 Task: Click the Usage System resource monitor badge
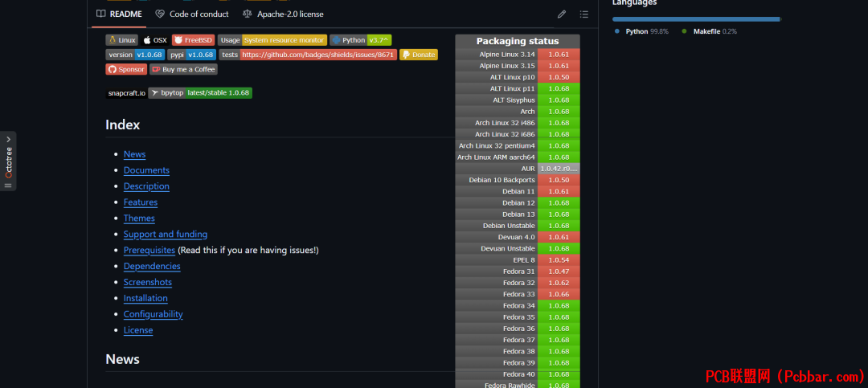coord(272,40)
